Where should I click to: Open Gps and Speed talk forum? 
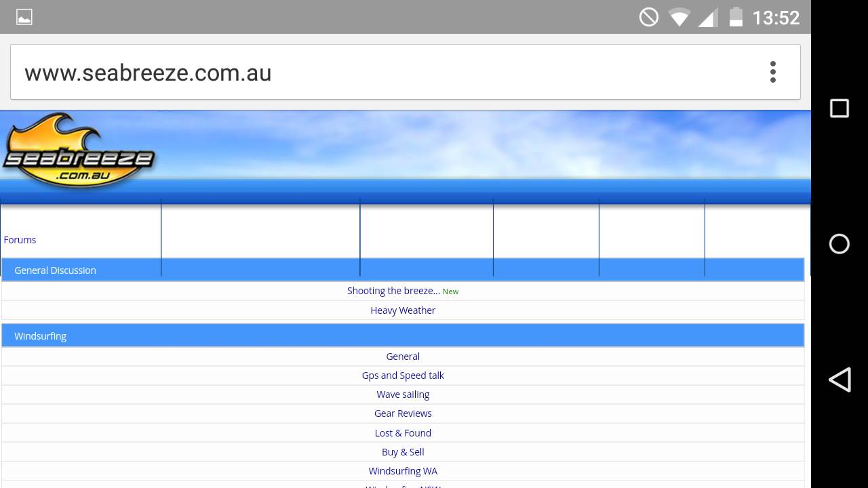coord(403,375)
